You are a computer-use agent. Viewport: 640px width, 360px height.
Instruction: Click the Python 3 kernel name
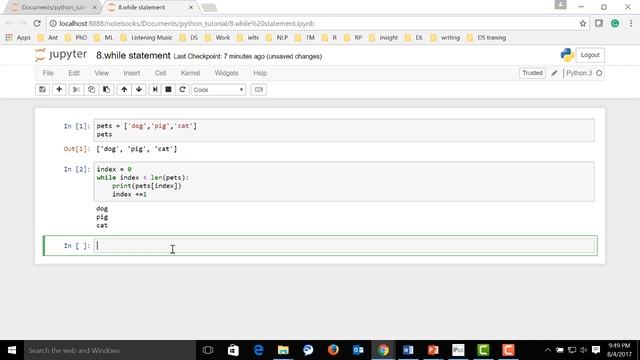tap(579, 73)
